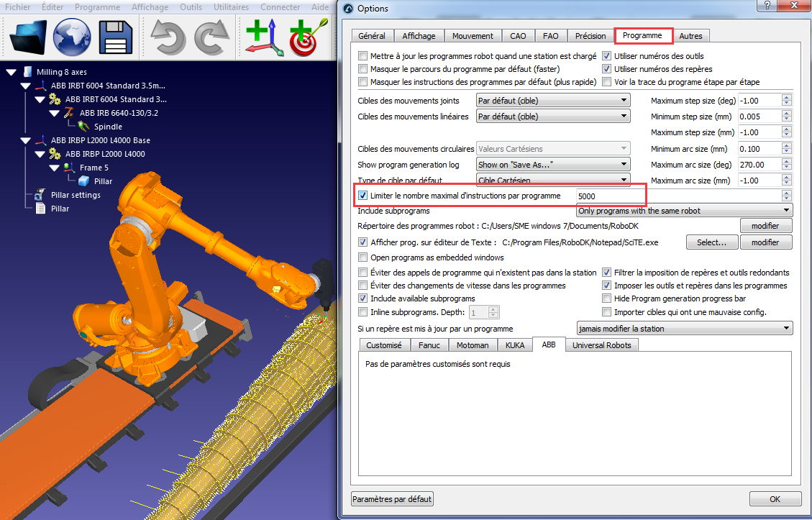Open jamais modifier la station dropdown
This screenshot has width=812, height=520.
[x=685, y=329]
